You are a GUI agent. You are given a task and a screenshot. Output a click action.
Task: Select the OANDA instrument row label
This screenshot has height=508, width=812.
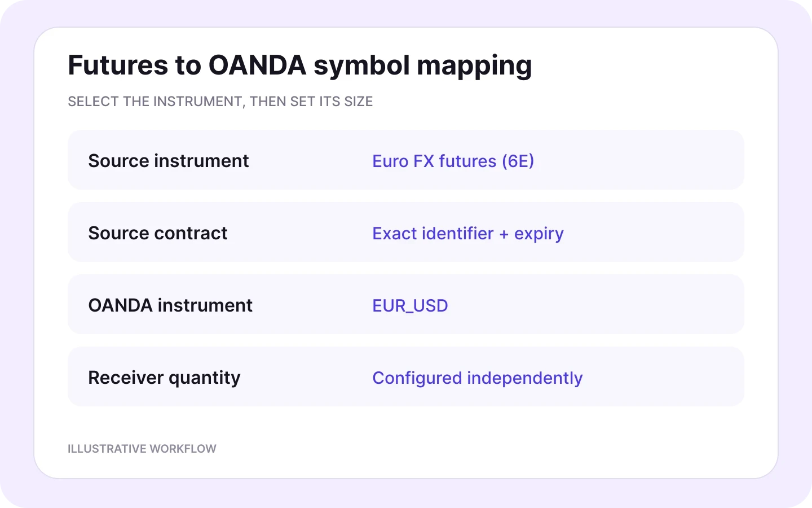click(x=170, y=305)
